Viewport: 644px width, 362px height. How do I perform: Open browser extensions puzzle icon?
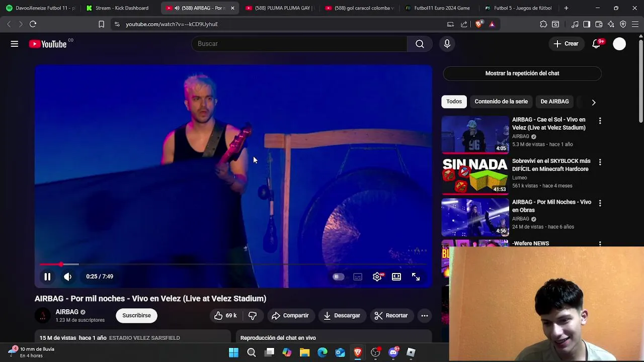(543, 24)
